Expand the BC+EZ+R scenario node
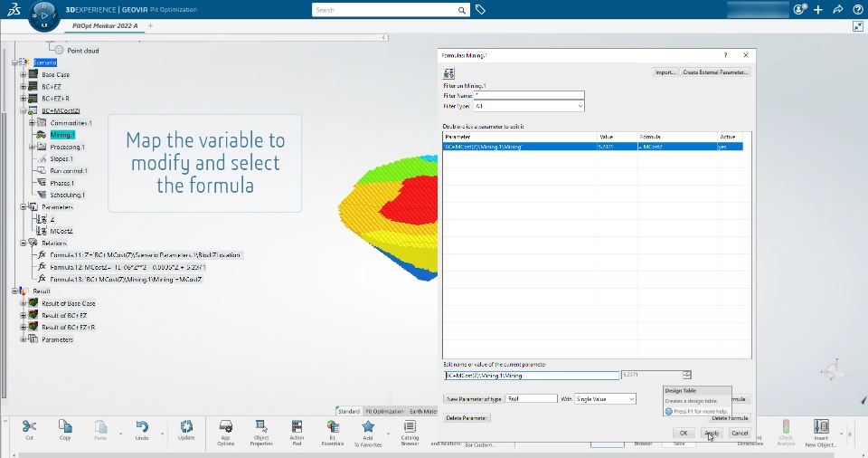868x458 pixels. pos(24,98)
